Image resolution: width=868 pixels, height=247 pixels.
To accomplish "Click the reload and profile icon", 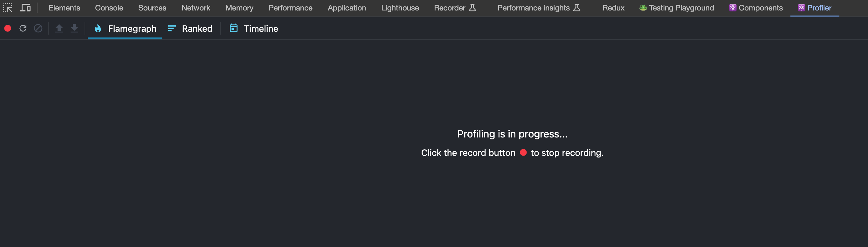I will pos(23,29).
